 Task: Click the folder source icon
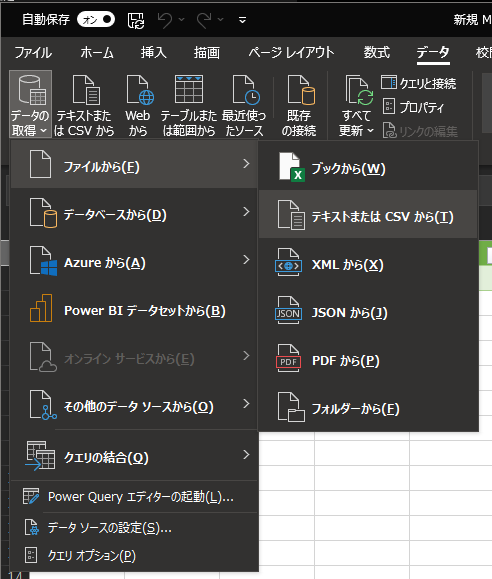click(x=291, y=407)
